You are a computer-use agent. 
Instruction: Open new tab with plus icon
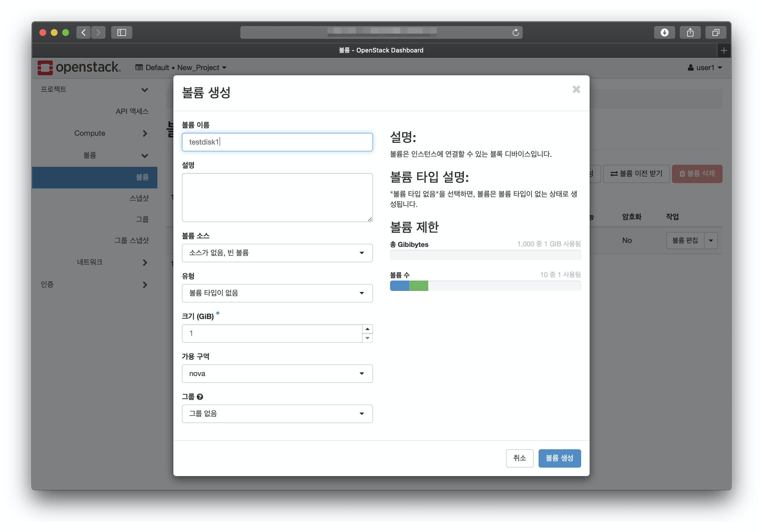click(723, 50)
